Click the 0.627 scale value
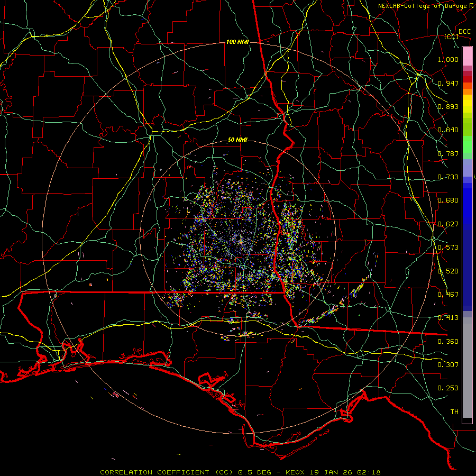This screenshot has width=476, height=476. click(448, 224)
